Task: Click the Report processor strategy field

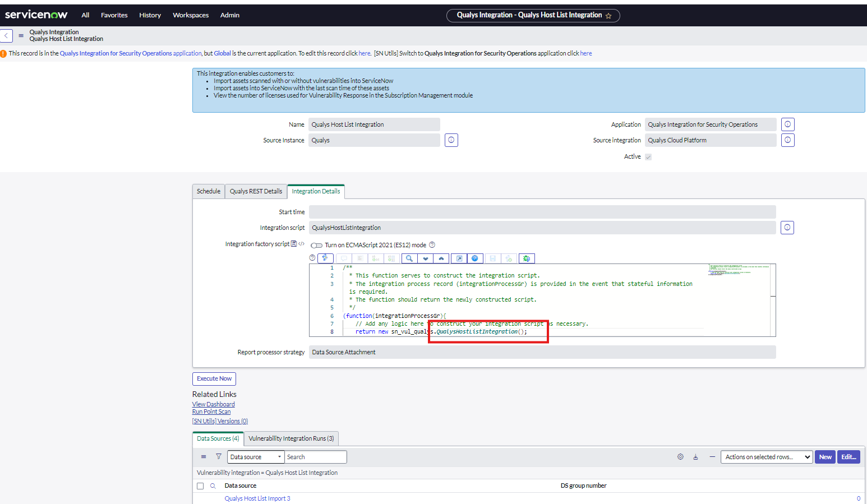Action: (542, 352)
